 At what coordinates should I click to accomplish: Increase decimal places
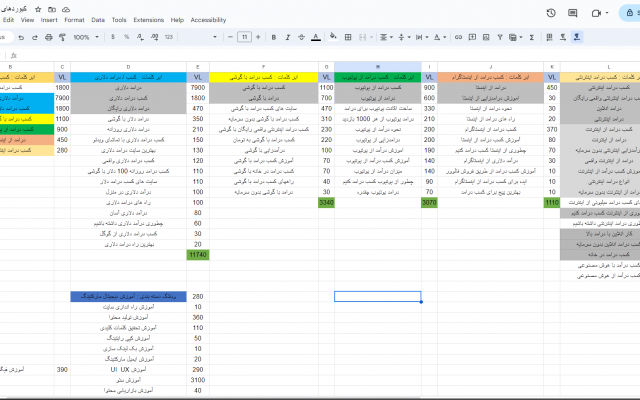coord(155,37)
